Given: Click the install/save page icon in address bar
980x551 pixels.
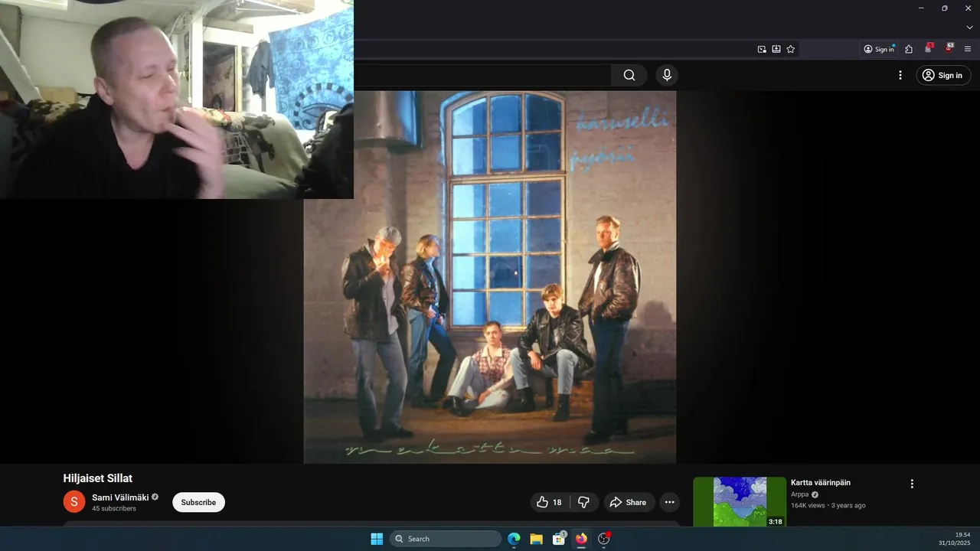Looking at the screenshot, I should [x=776, y=49].
